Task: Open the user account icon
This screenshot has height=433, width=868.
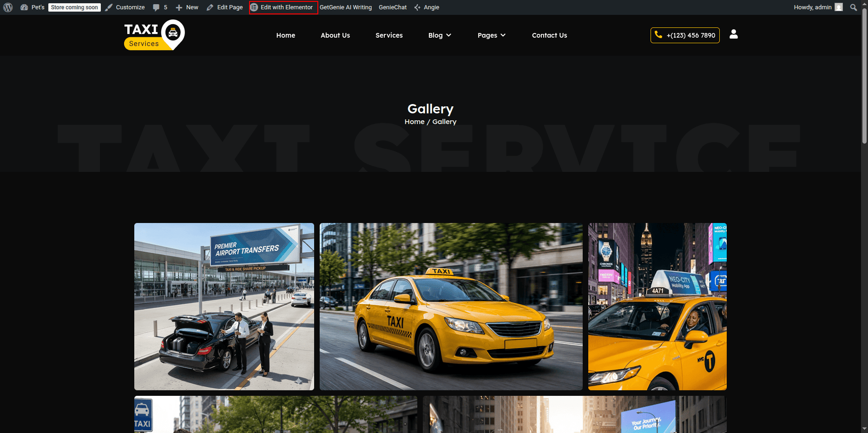Action: [734, 34]
